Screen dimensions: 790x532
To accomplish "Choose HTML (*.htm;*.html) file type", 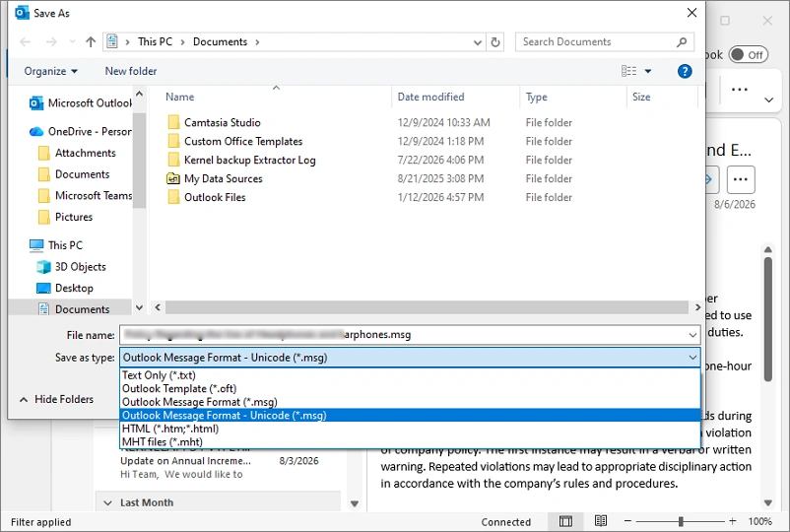I will tap(410, 429).
